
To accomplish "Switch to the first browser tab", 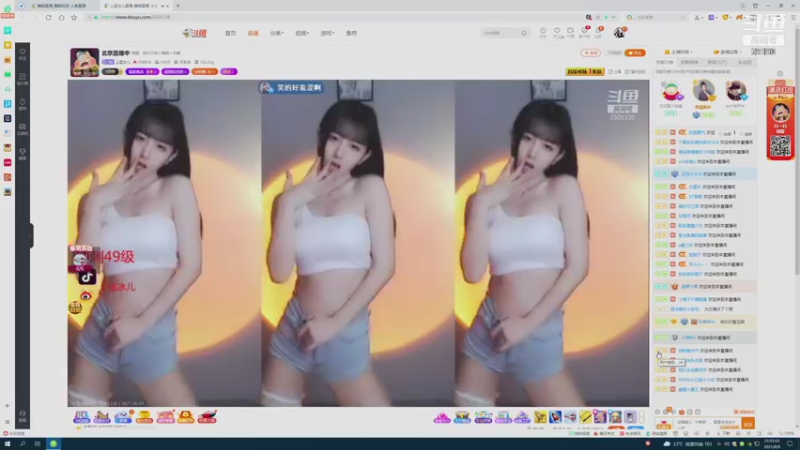I will pos(60,6).
